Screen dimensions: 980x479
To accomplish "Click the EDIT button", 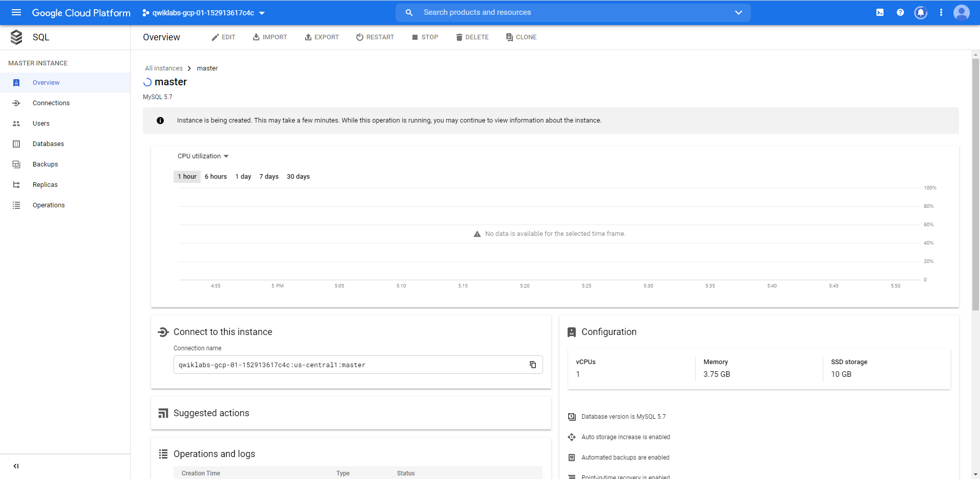I will pyautogui.click(x=224, y=37).
